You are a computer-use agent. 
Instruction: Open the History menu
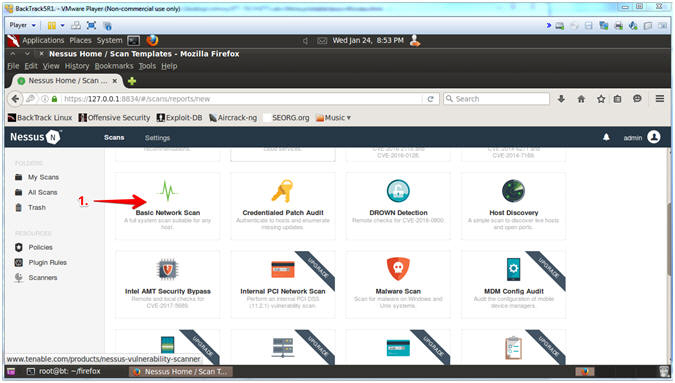coord(77,66)
